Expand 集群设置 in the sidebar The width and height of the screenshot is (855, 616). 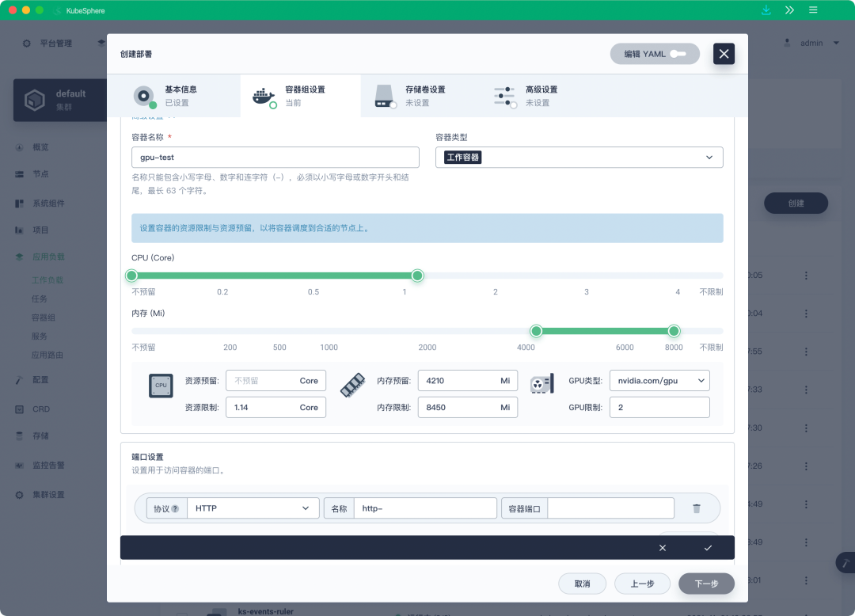point(40,494)
